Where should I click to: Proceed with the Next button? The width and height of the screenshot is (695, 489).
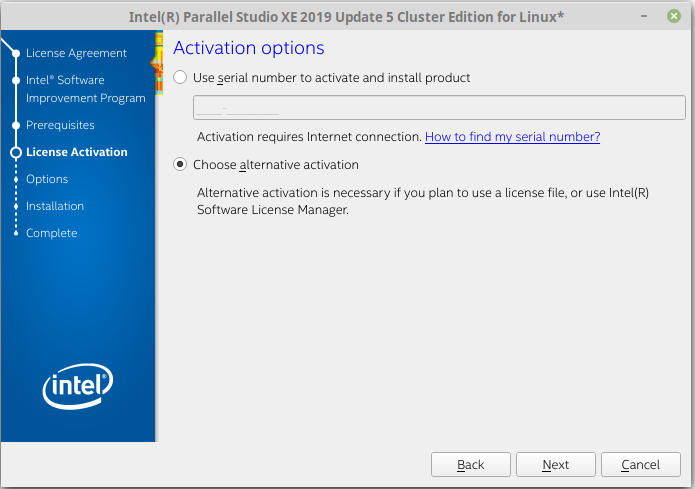coord(555,465)
